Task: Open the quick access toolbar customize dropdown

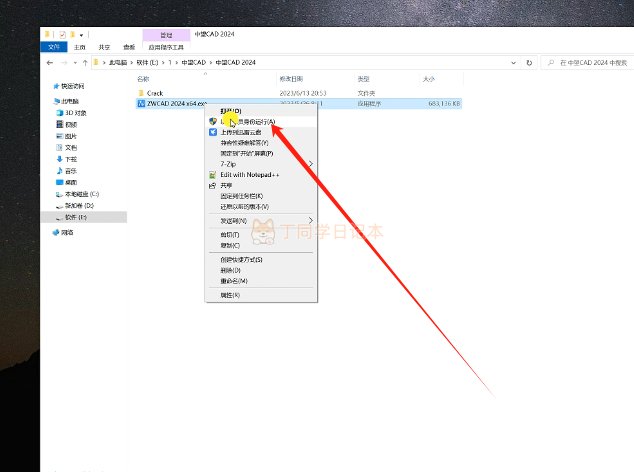Action: (82, 35)
